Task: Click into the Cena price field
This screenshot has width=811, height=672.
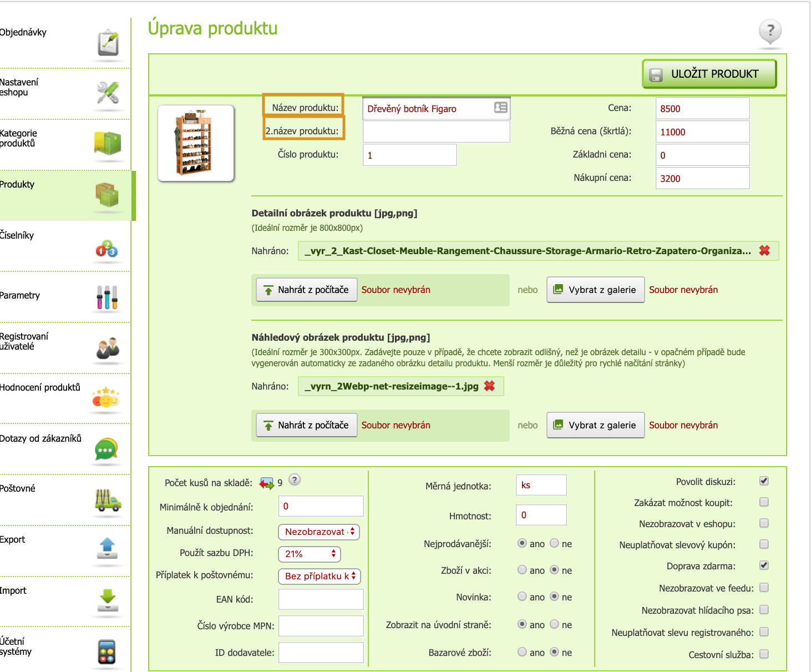Action: [702, 109]
